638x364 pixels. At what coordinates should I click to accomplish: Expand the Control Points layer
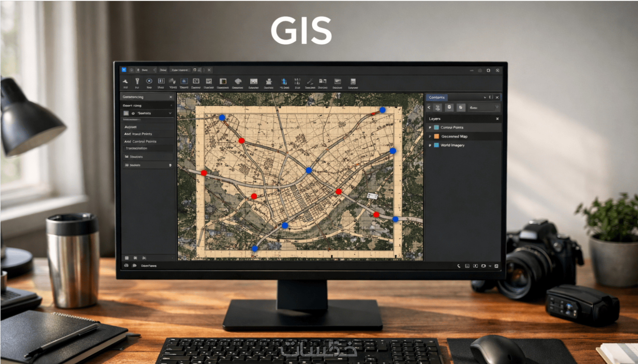click(430, 128)
